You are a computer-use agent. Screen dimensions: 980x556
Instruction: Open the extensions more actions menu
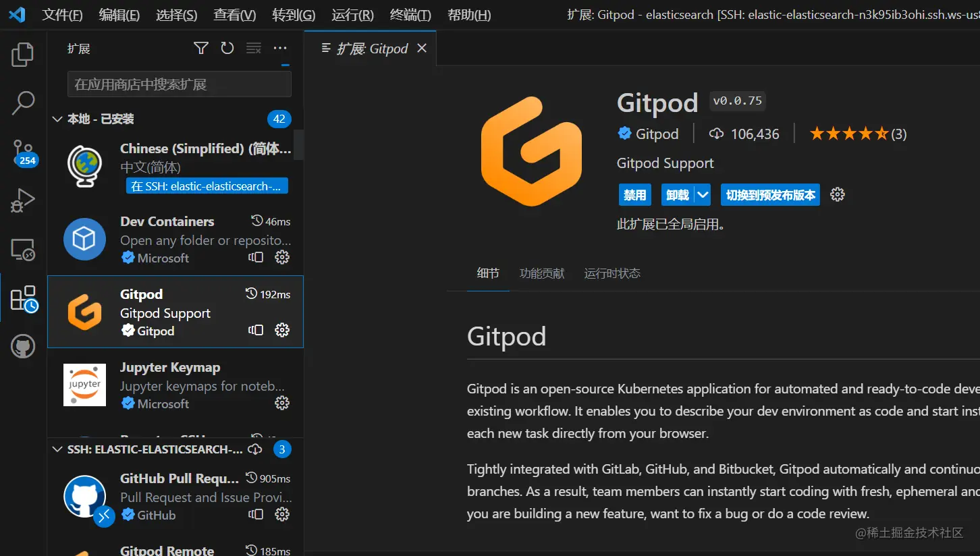pyautogui.click(x=280, y=48)
